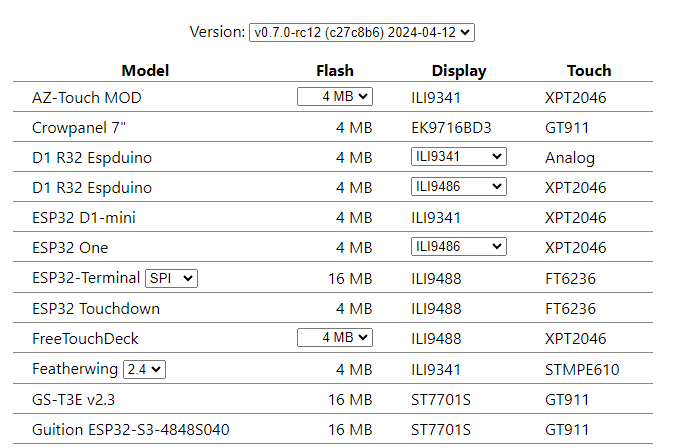This screenshot has height=448, width=700.
Task: Open the Version dropdown
Action: 361,32
